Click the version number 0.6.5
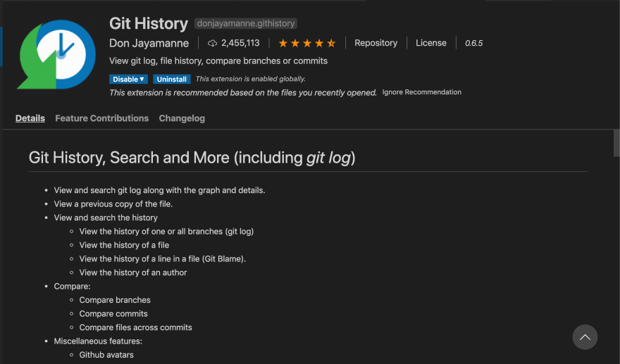620x364 pixels. tap(473, 43)
